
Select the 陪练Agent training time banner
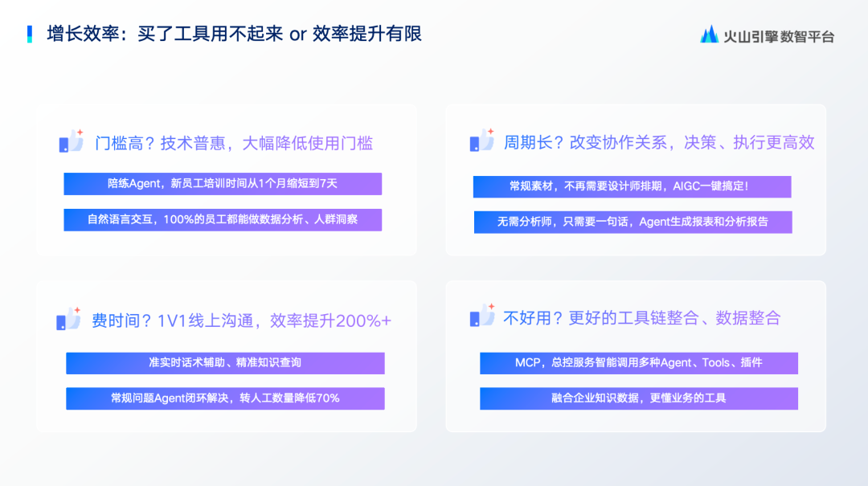(x=223, y=184)
